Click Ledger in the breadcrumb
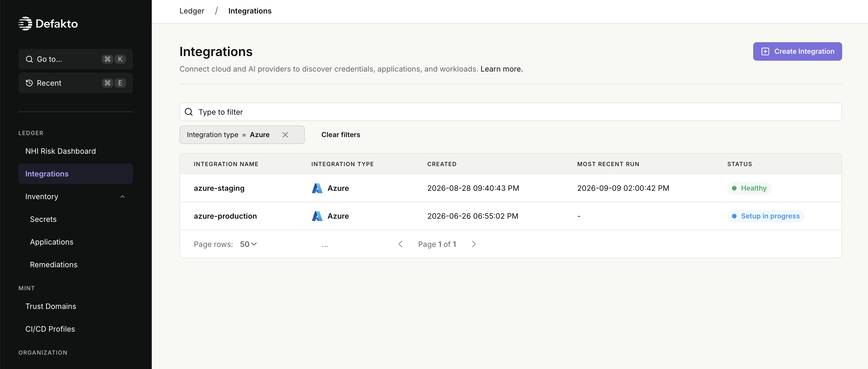The image size is (868, 369). click(x=192, y=11)
